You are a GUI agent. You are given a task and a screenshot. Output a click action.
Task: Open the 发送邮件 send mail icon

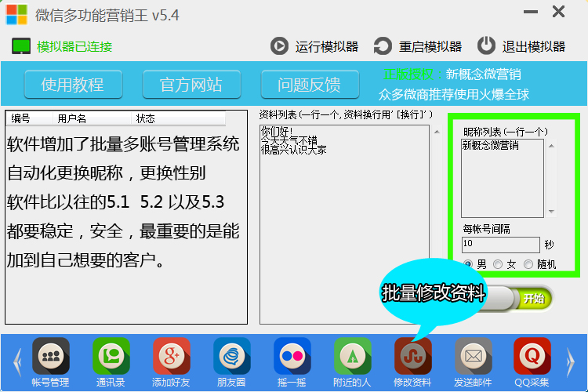[x=473, y=357]
